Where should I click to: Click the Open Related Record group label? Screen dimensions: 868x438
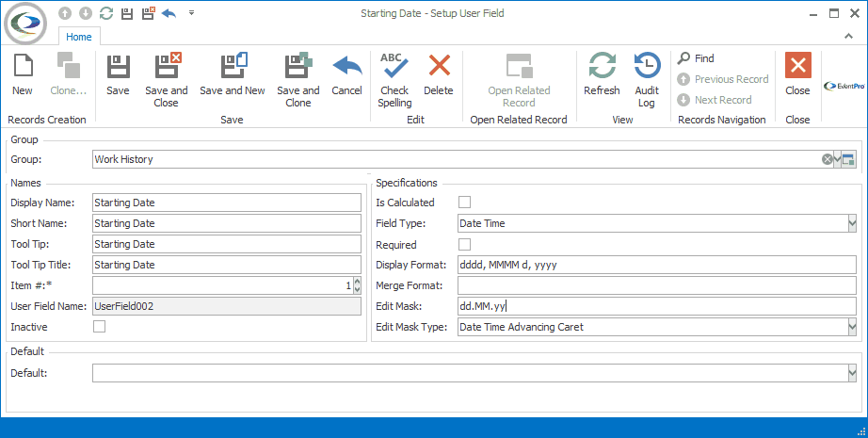point(519,120)
